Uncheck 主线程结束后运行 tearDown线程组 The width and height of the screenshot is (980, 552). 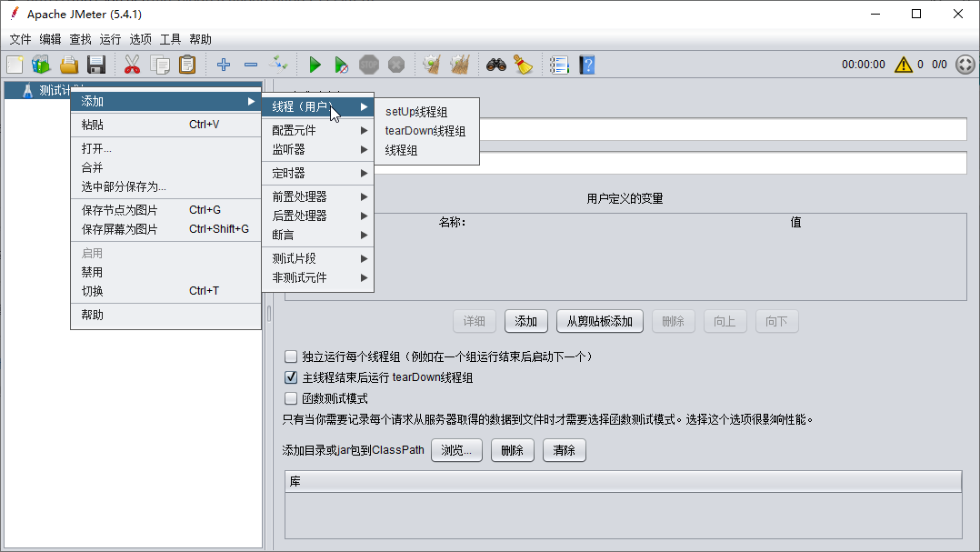[291, 377]
